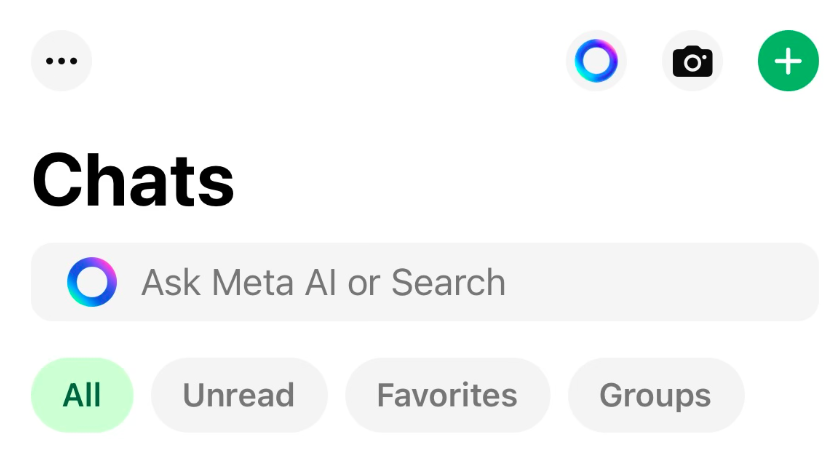Choose the Favorites chip
The width and height of the screenshot is (837, 455).
point(447,395)
